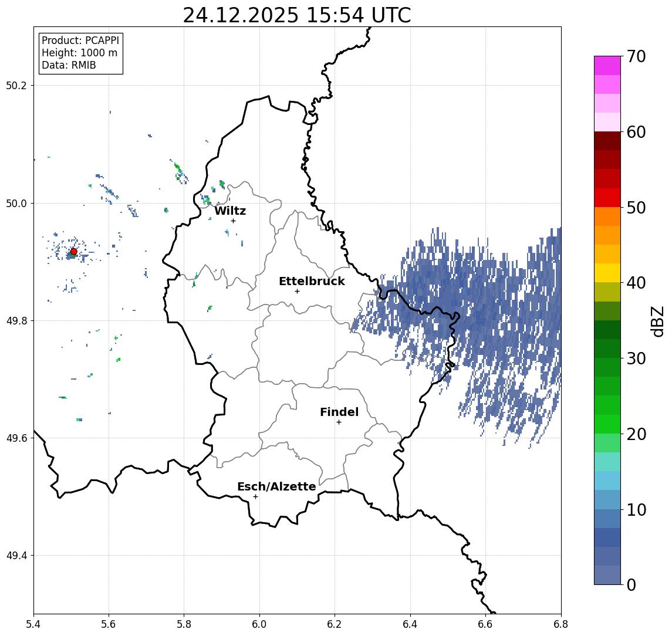This screenshot has height=636, width=672.
Task: Click the 40 tick on the colorbar
Action: pos(636,283)
